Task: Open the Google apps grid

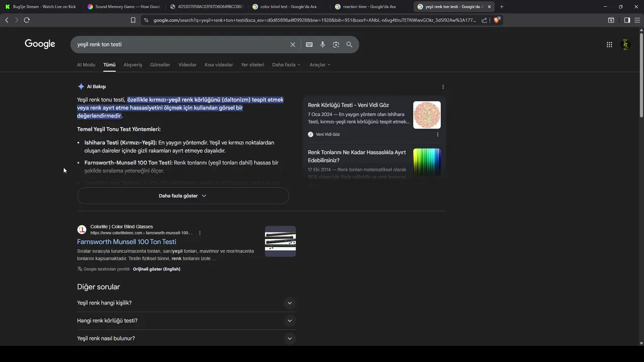Action: (609, 44)
